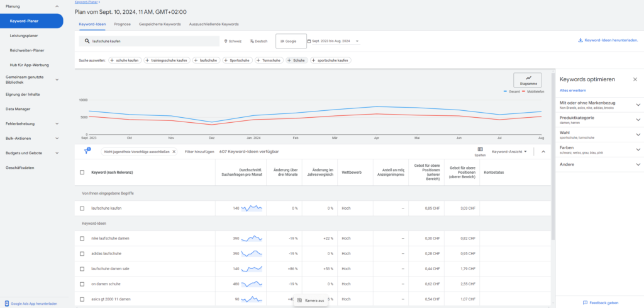The image size is (644, 308).
Task: Expand the Bulk-Aktionen sidebar section
Action: (x=57, y=139)
